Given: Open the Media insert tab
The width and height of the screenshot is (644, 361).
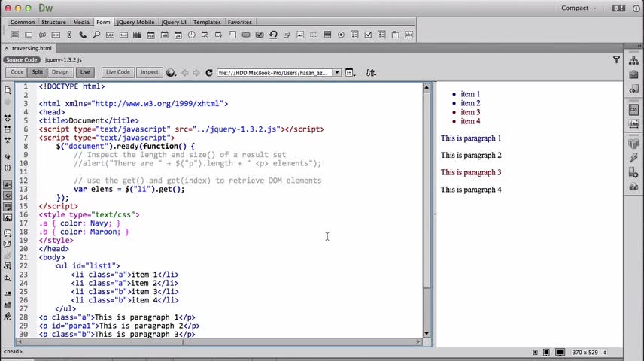Looking at the screenshot, I should click(x=81, y=22).
